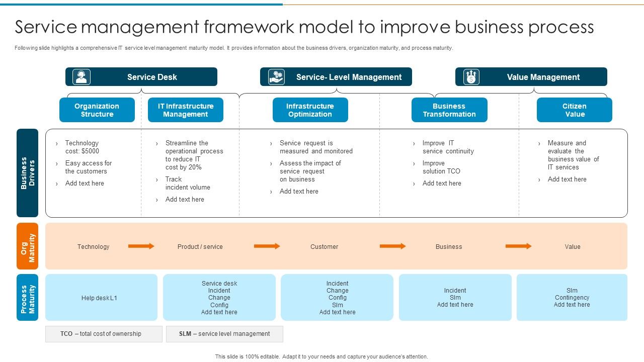The height and width of the screenshot is (362, 644).
Task: Select the Organization Structure blue box
Action: coord(97,110)
